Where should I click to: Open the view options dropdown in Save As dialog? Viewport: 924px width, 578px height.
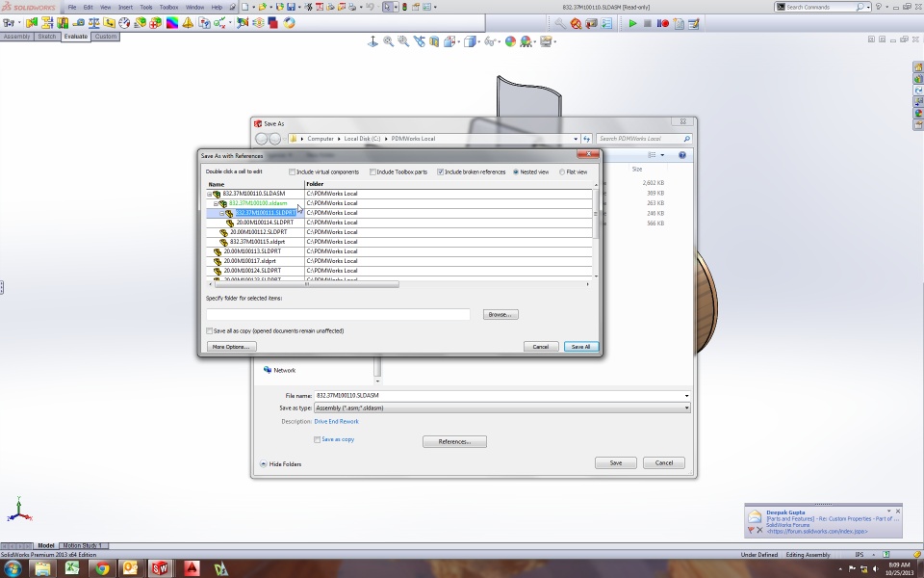[662, 155]
